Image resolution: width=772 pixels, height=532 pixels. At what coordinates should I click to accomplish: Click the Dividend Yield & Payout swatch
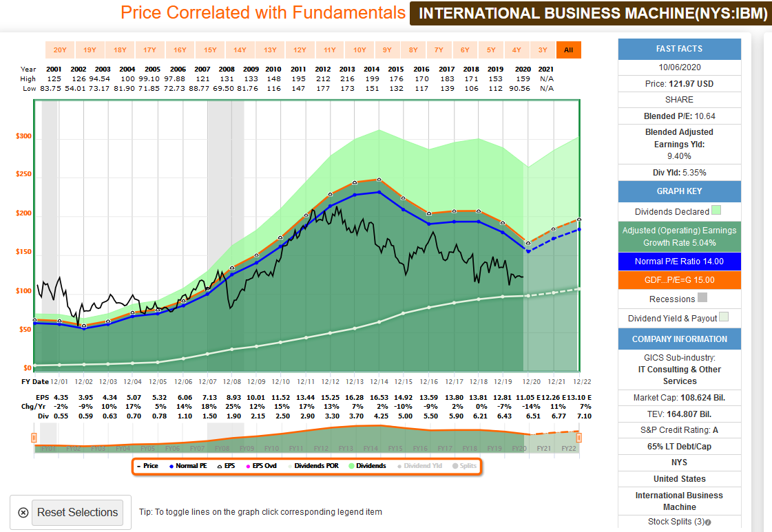click(x=724, y=317)
